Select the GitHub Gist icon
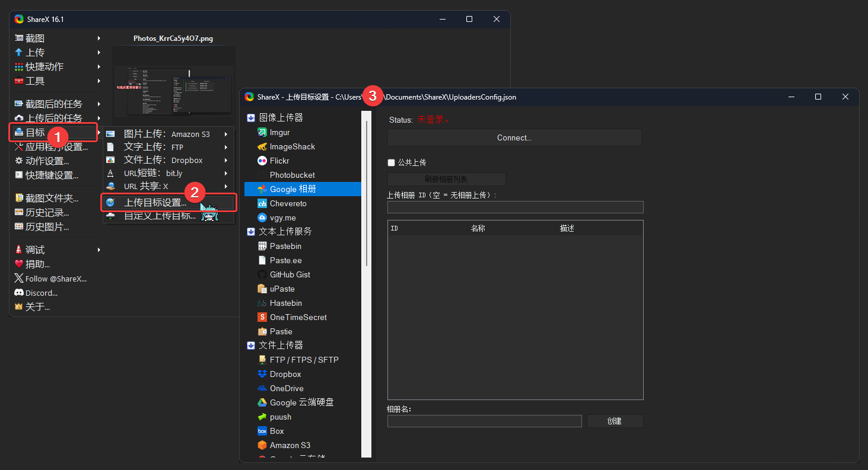The height and width of the screenshot is (470, 868). coord(262,274)
